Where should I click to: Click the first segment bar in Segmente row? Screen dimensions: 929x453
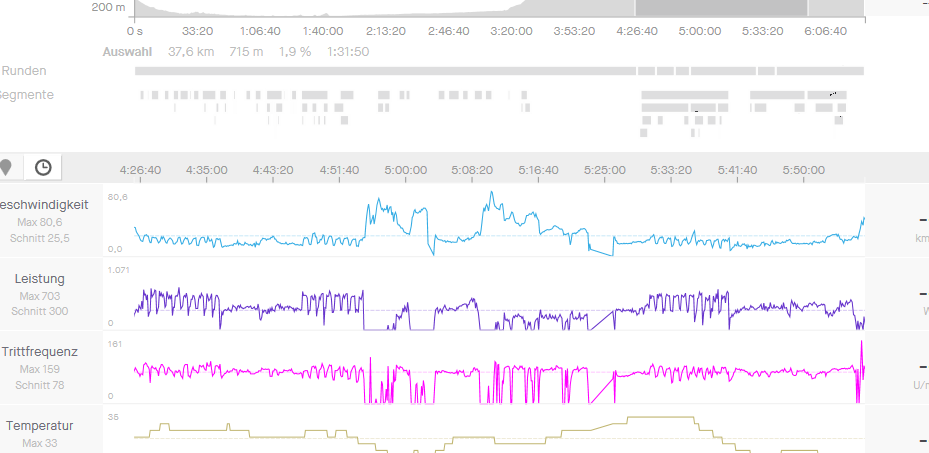(142, 94)
